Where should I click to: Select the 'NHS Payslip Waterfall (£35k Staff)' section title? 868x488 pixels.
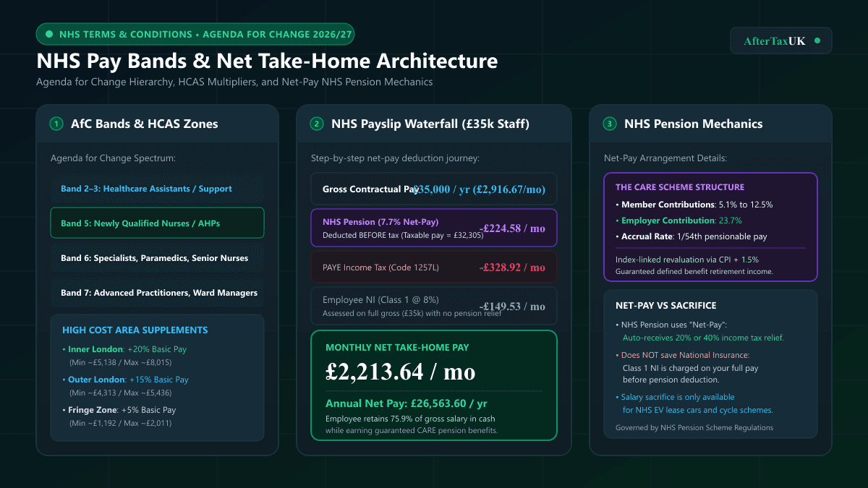tap(430, 124)
